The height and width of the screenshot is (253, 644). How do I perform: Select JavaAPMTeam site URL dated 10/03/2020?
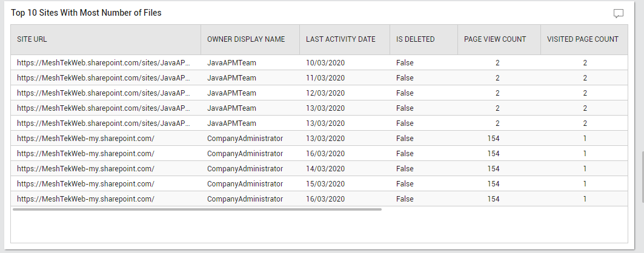point(104,63)
